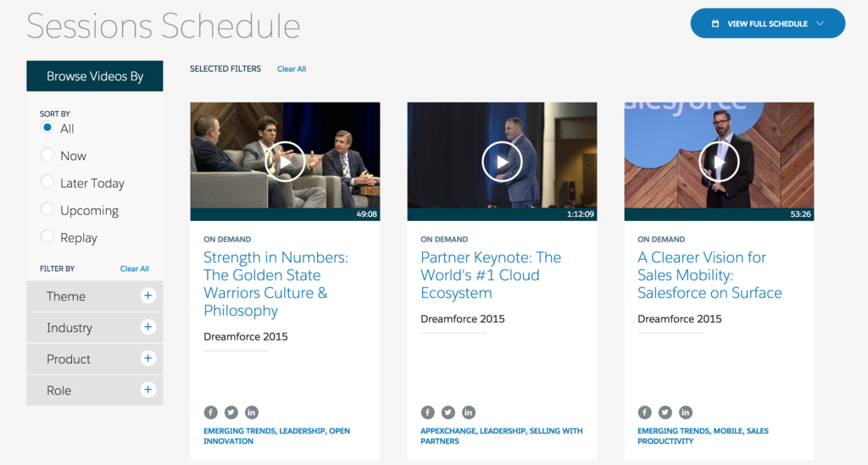868x465 pixels.
Task: Select the Replay sort option
Action: point(47,236)
